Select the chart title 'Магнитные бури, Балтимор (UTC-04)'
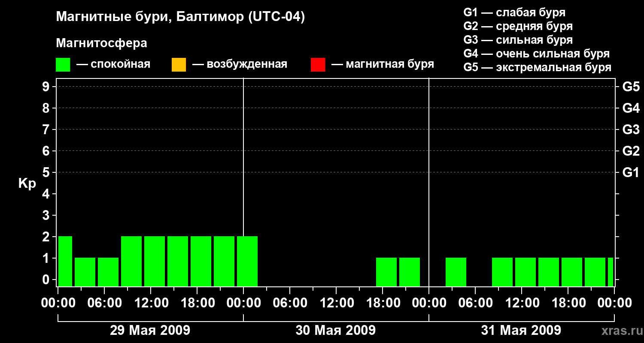Viewport: 644px width, 343px height. pos(180,17)
